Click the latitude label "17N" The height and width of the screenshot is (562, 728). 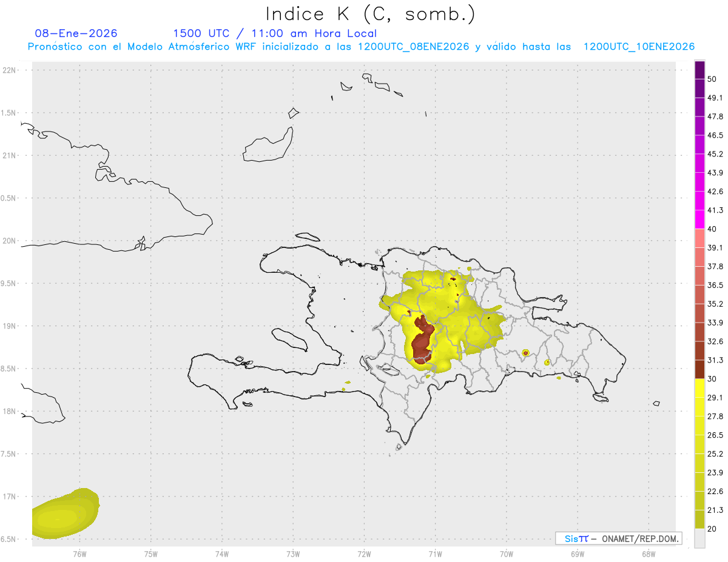click(x=10, y=497)
